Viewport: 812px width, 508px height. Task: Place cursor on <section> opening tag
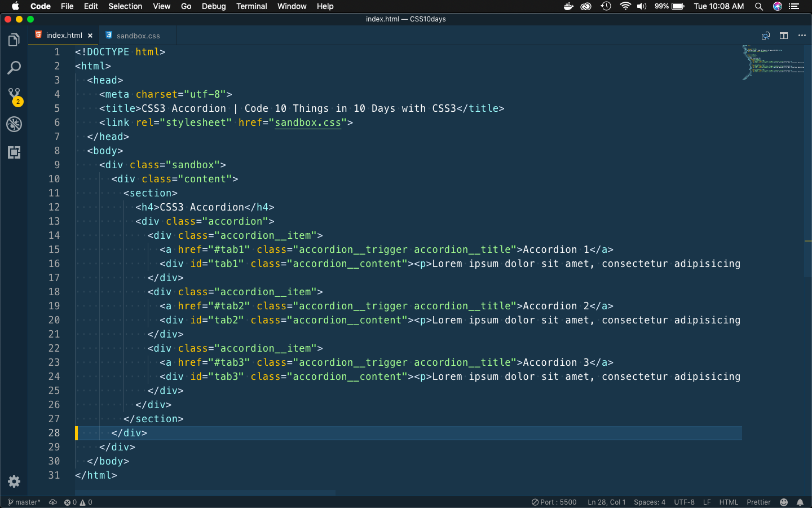click(x=151, y=193)
